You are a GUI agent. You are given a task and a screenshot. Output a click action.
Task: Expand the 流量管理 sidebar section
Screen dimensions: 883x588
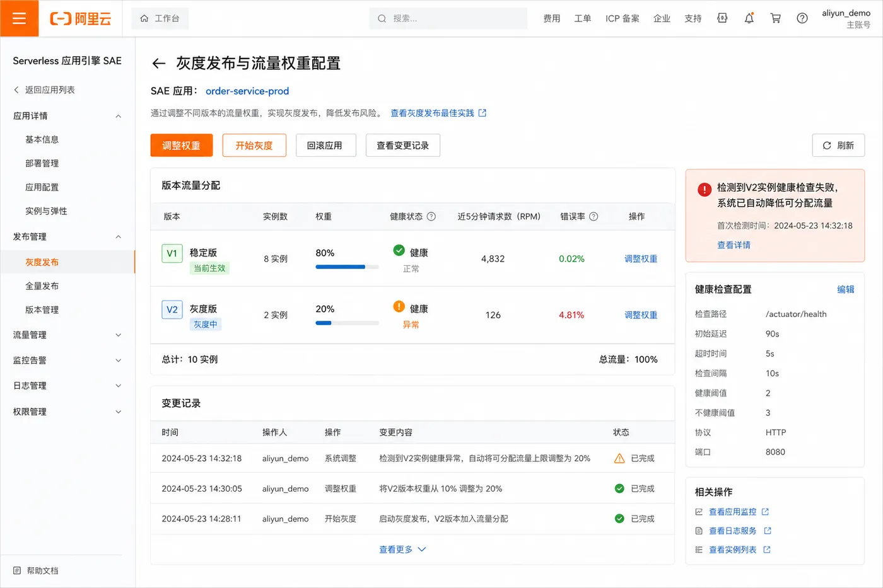118,335
